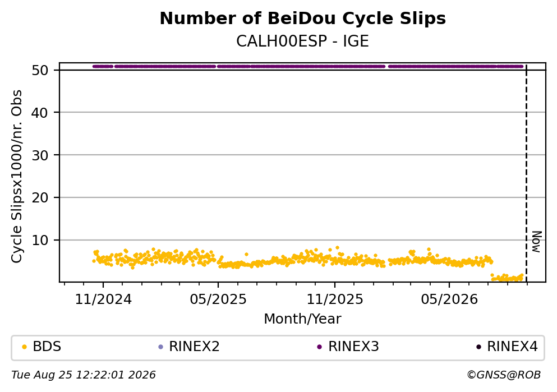Click the CALH00ESP - IGE subtitle

(303, 41)
